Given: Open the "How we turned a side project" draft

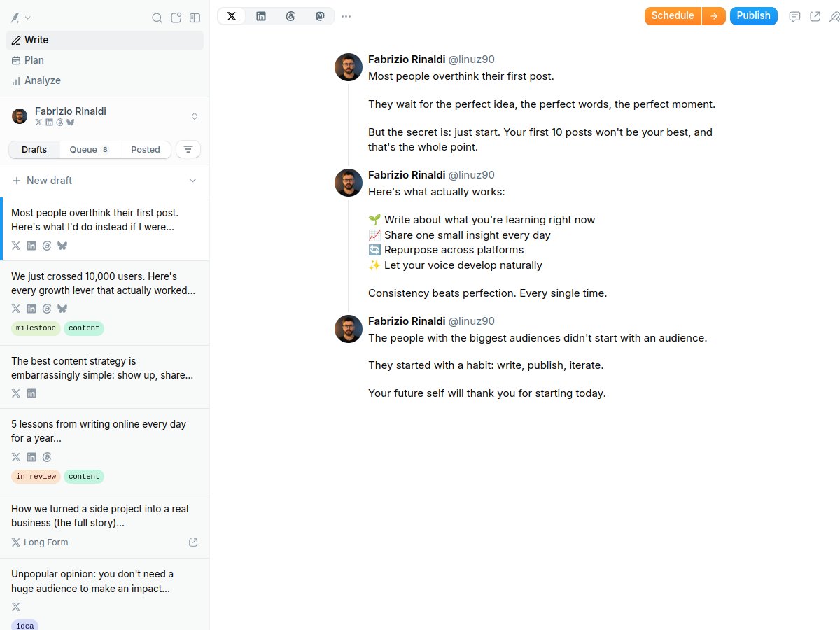Looking at the screenshot, I should pyautogui.click(x=105, y=526).
